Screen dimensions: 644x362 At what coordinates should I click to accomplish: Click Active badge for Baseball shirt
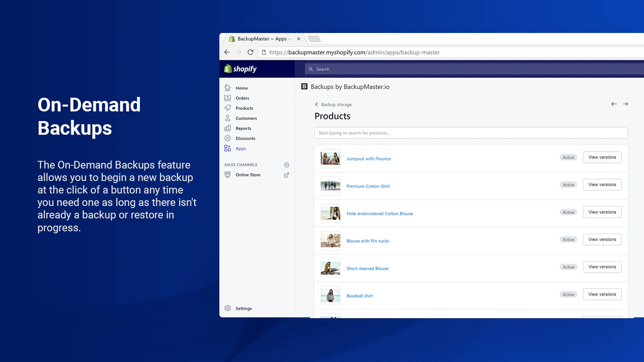tap(568, 294)
